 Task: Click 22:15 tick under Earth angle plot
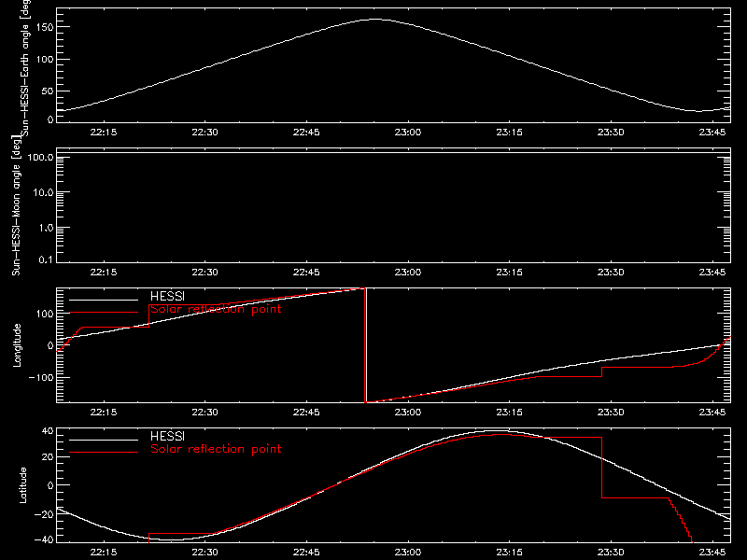coord(104,132)
